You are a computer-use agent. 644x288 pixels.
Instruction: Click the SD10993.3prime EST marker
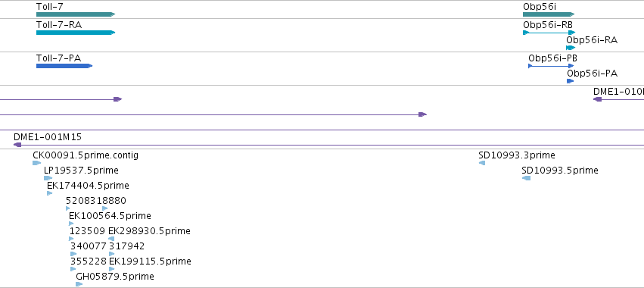click(482, 163)
